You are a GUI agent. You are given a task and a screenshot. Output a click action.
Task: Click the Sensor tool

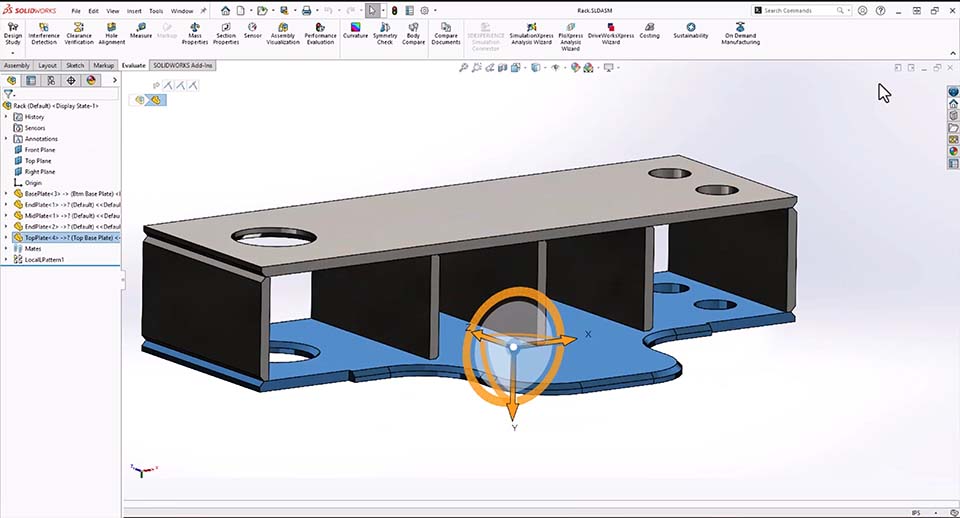(252, 31)
